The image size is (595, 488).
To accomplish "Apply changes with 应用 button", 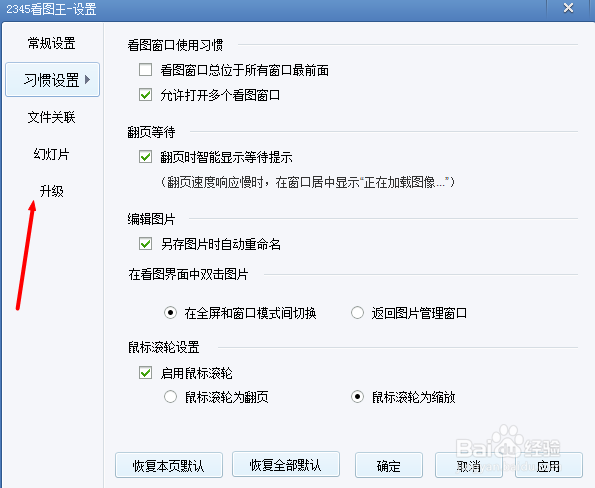I will (549, 465).
